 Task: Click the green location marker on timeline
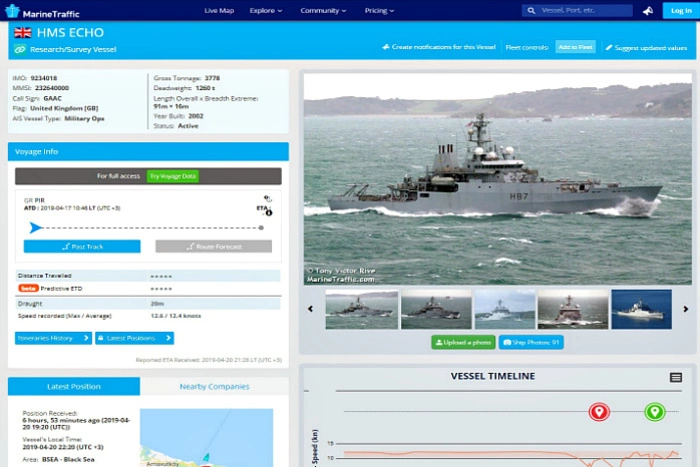[655, 412]
